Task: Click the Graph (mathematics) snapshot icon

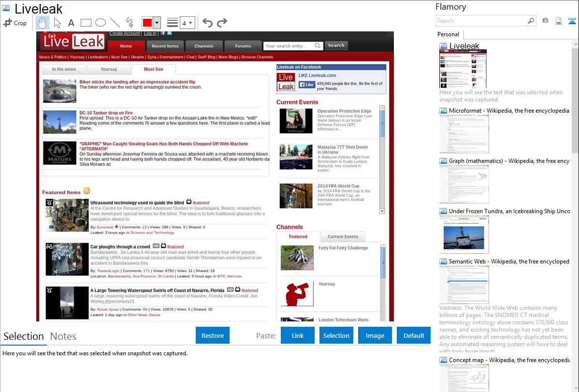Action: [x=443, y=161]
